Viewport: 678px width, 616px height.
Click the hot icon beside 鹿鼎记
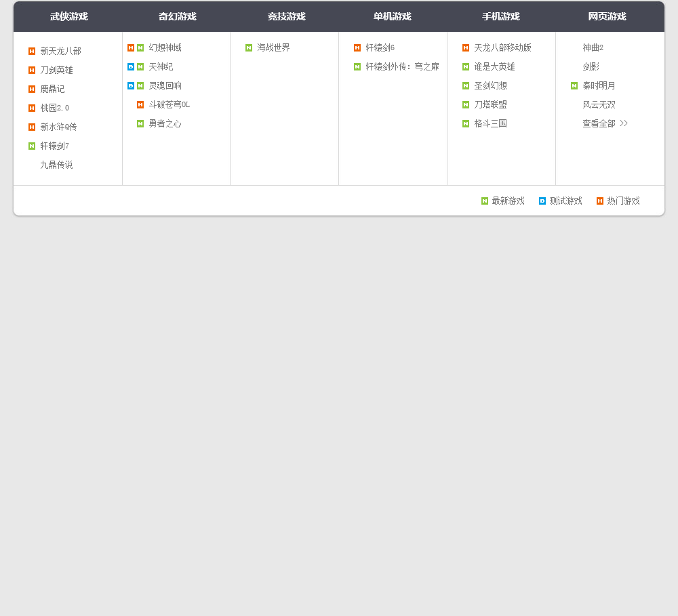click(32, 89)
